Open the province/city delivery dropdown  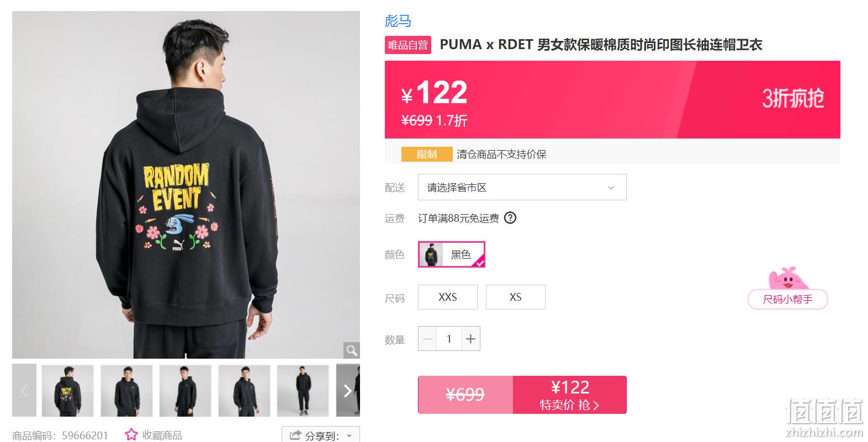[522, 188]
